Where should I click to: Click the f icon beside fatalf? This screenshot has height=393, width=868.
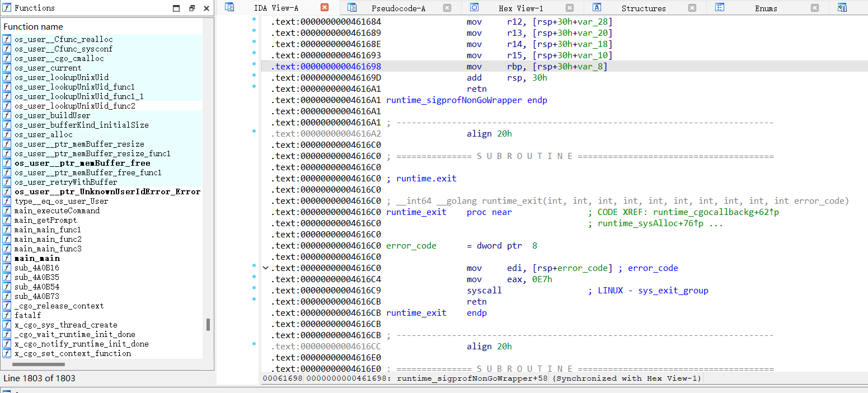(x=7, y=315)
